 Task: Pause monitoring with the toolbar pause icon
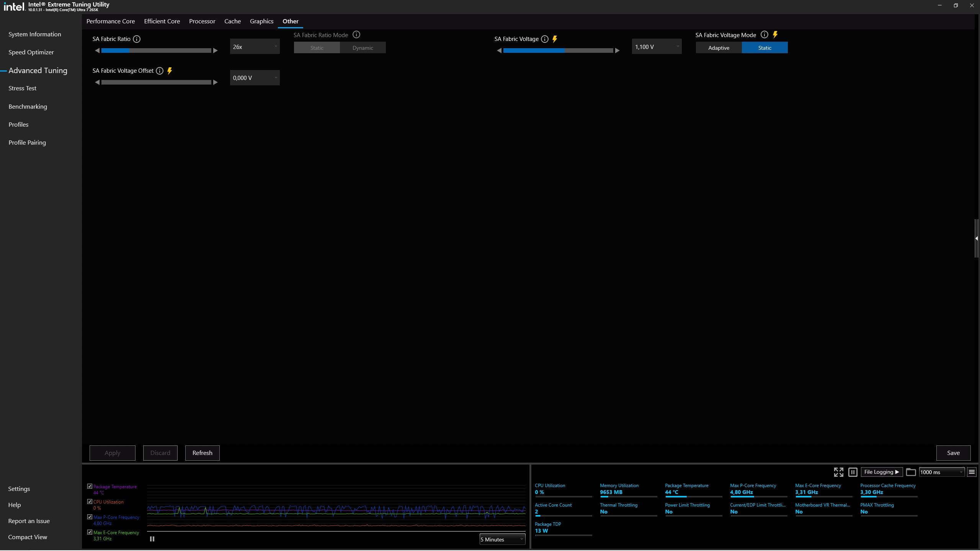[853, 472]
